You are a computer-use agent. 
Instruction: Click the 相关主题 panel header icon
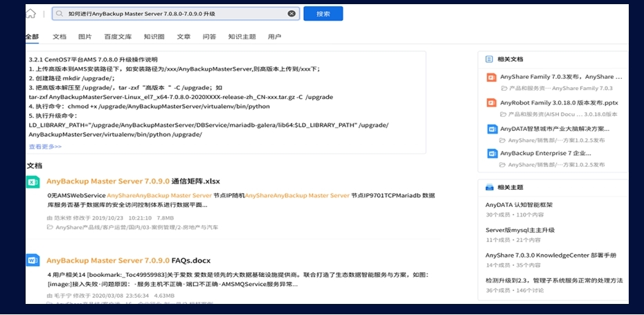pyautogui.click(x=489, y=188)
